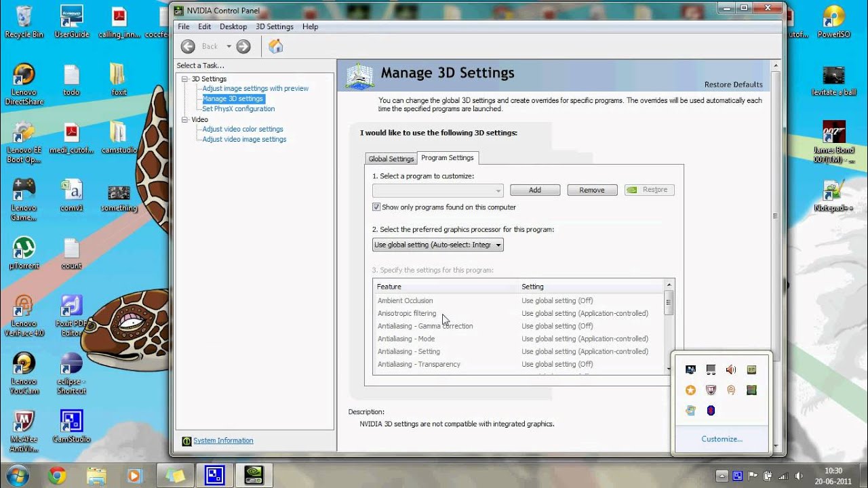The width and height of the screenshot is (868, 488).
Task: Open Set PhysX configuration
Action: tap(238, 108)
